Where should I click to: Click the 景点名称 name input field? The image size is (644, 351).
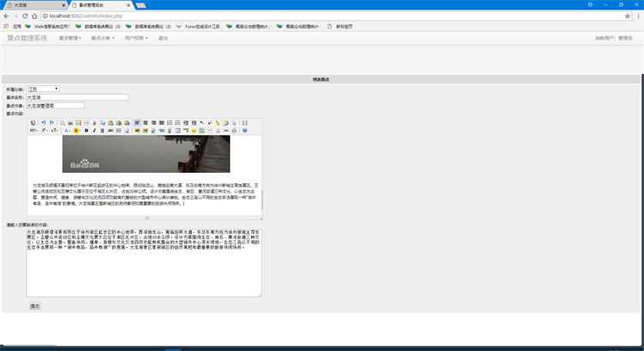point(77,97)
